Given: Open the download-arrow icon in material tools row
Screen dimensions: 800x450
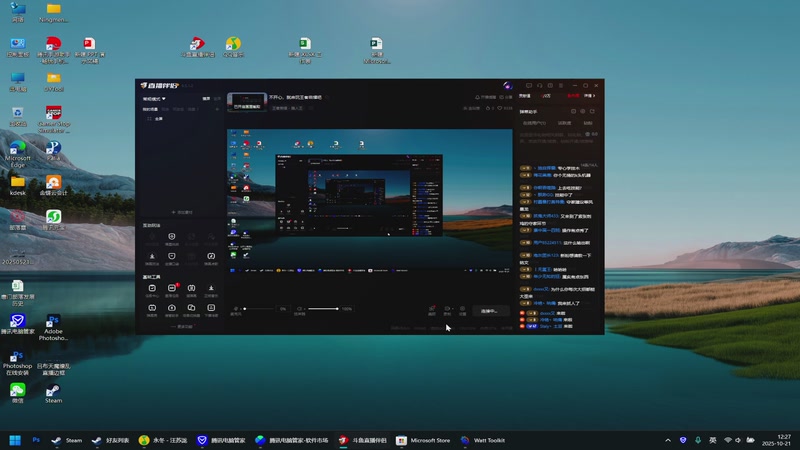Looking at the screenshot, I should point(211,288).
